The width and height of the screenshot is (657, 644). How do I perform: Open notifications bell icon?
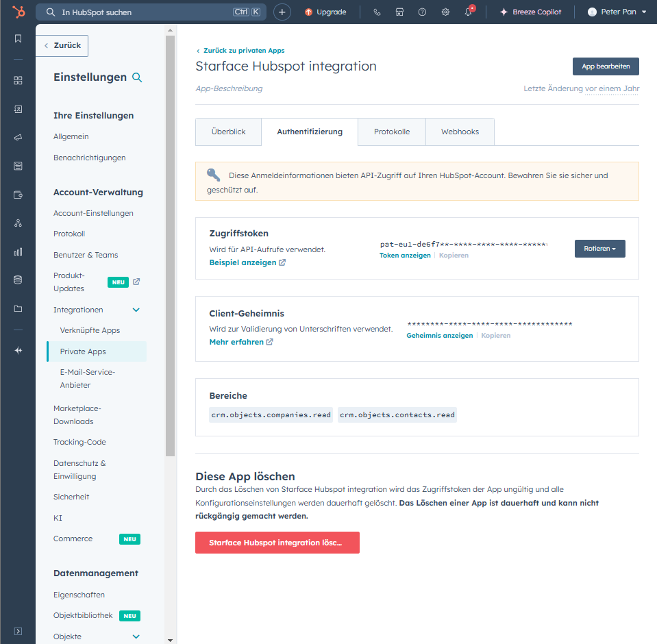[x=469, y=12]
